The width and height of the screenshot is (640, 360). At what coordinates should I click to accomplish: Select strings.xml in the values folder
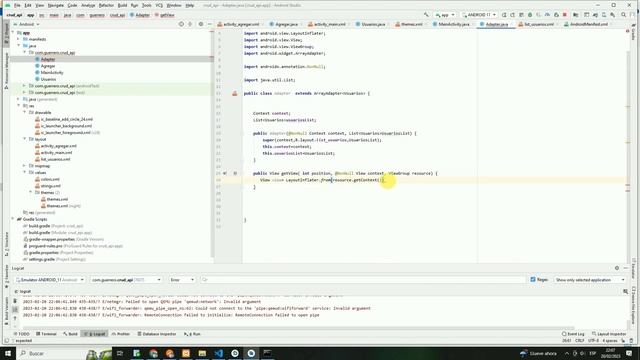(x=50, y=186)
